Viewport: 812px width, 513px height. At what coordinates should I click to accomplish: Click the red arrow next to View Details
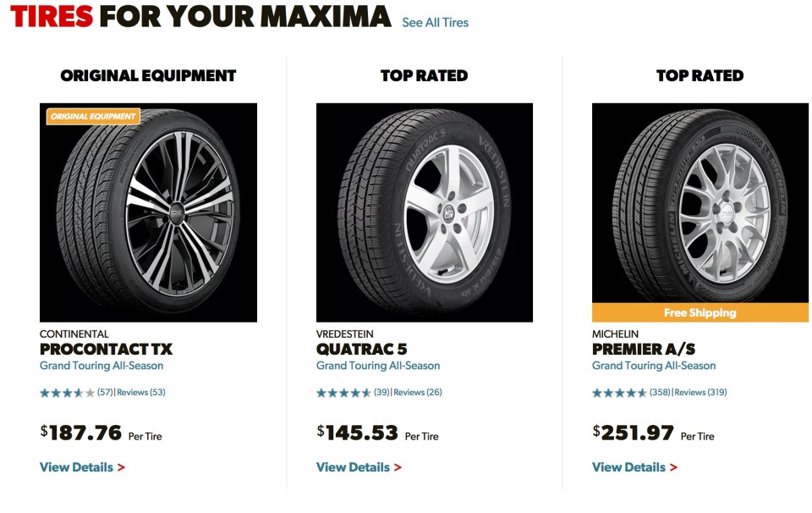point(120,466)
